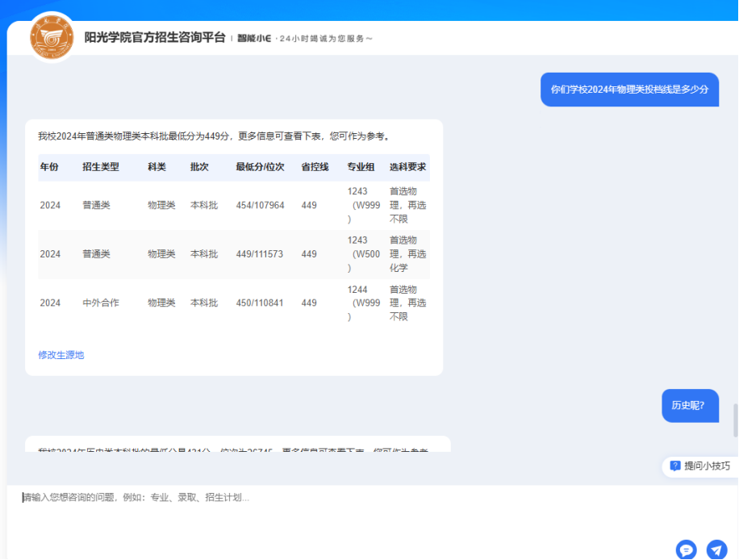This screenshot has width=739, height=560.
Task: Click the question mark icon beside 提问小技巧
Action: point(675,466)
